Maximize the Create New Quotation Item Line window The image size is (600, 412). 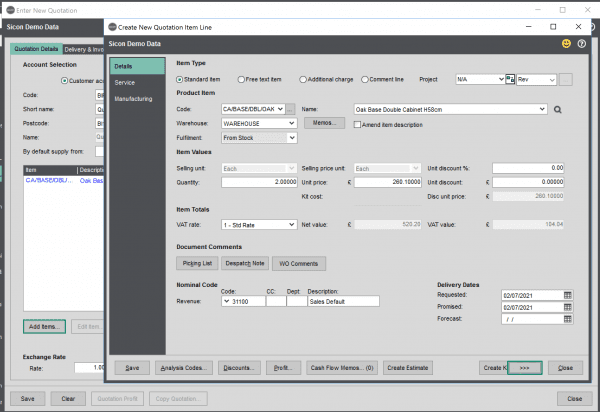coord(553,27)
